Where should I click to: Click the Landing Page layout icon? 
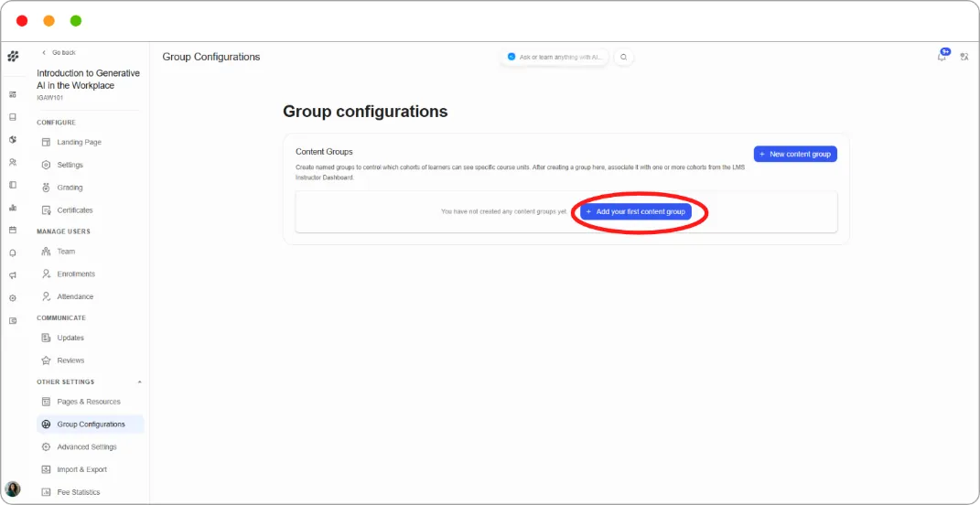pyautogui.click(x=46, y=142)
